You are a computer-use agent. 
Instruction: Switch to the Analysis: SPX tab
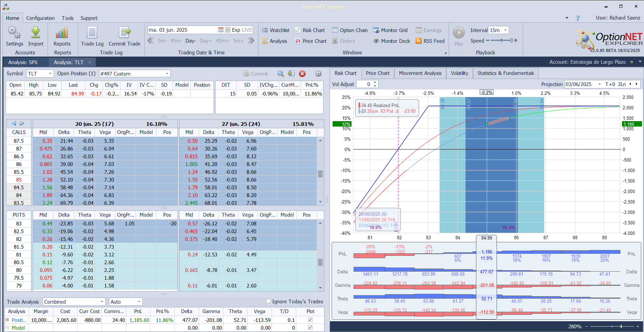pyautogui.click(x=23, y=62)
